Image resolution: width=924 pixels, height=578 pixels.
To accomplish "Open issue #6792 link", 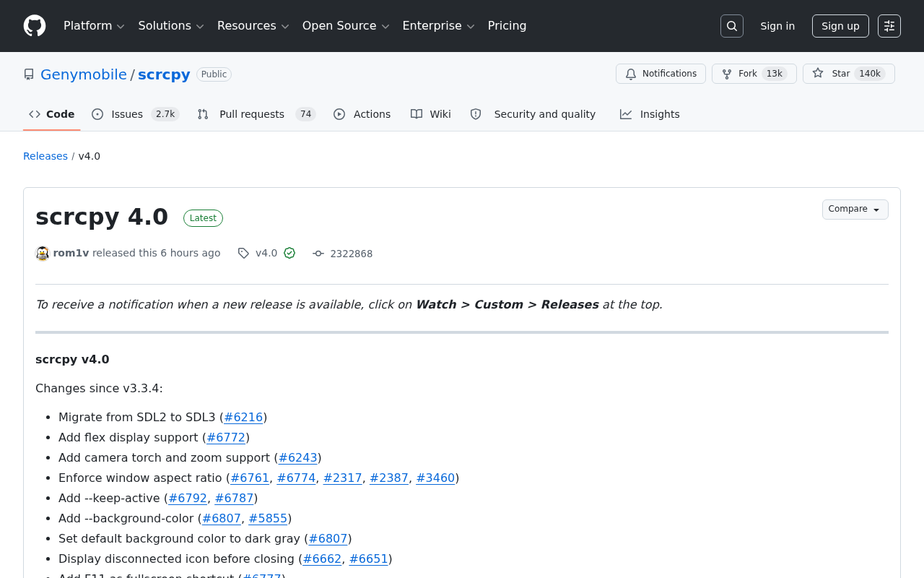I will pos(188,498).
